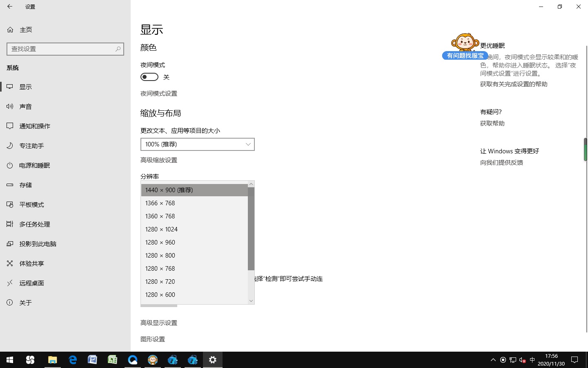Select 1280 × 600 resolution
Screen dimensions: 588x368
pyautogui.click(x=194, y=295)
